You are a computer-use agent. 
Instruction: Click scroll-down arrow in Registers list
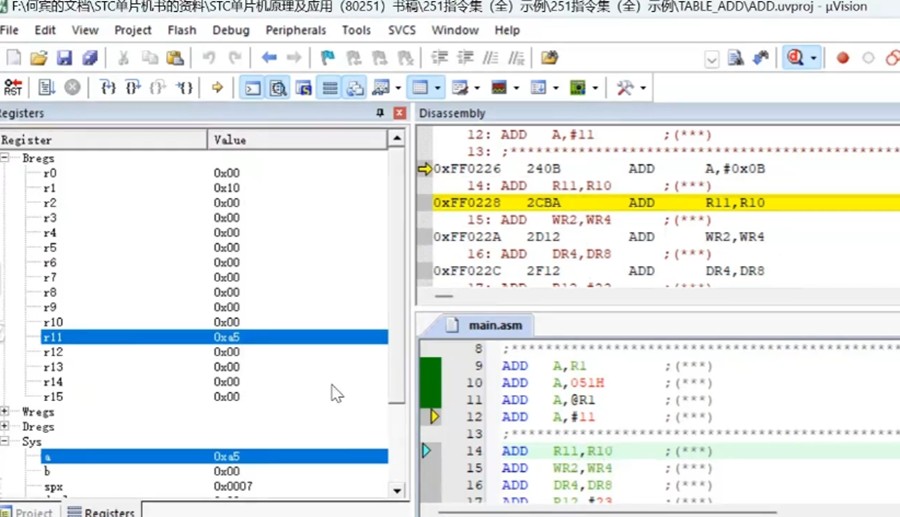tap(397, 491)
